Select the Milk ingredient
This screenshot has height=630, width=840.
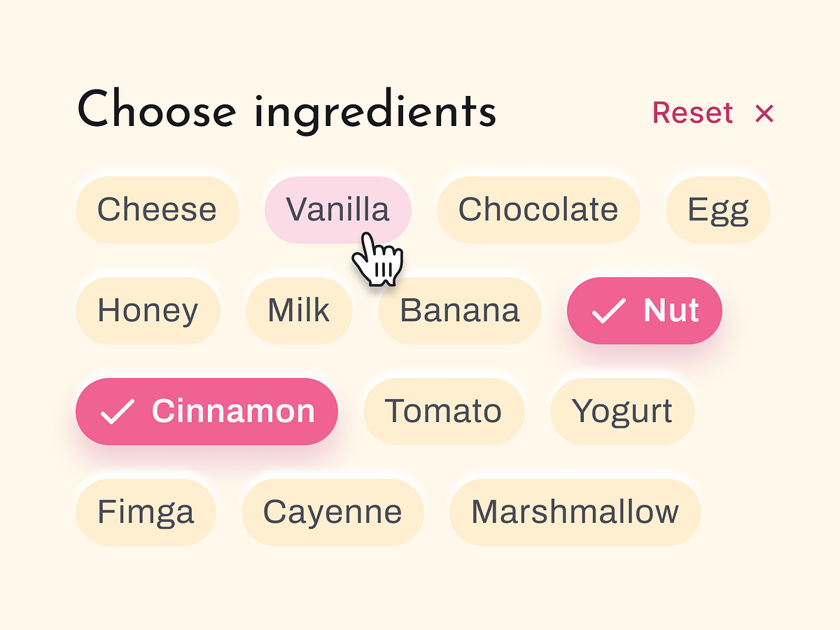pyautogui.click(x=299, y=310)
